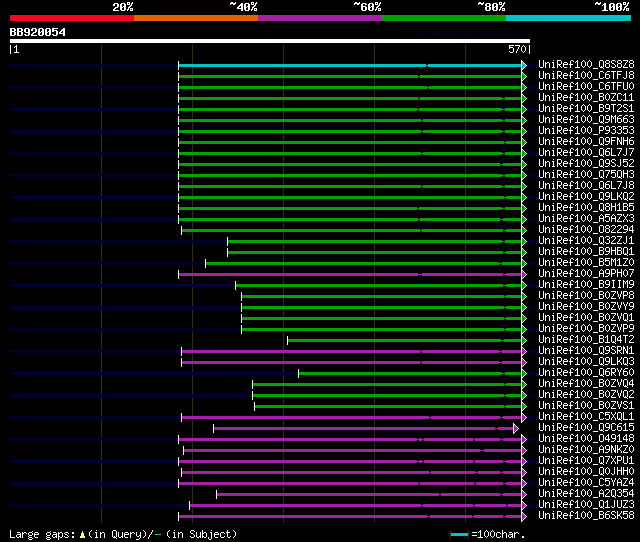Click the green ~80% identity legend segment

[444, 18]
